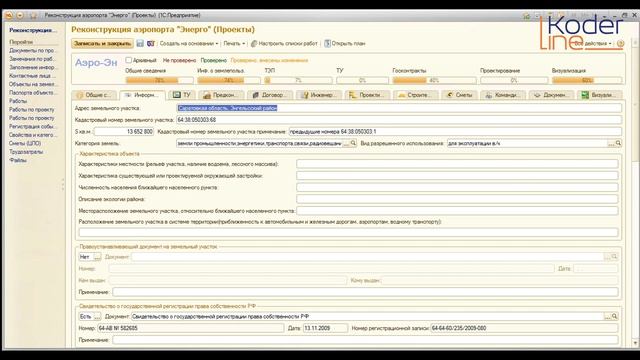Click ellipsis in Вид разрешенного использования field
The width and height of the screenshot is (640, 360).
[x=611, y=143]
